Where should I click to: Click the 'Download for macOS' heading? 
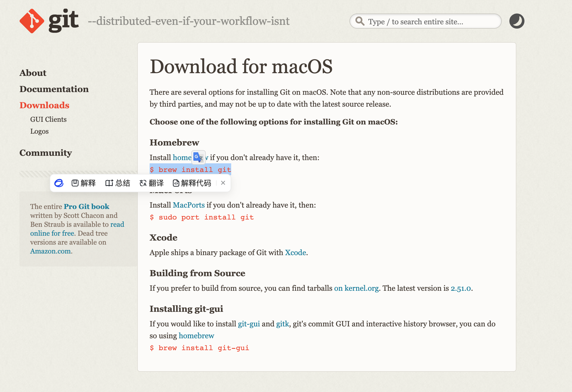click(241, 66)
